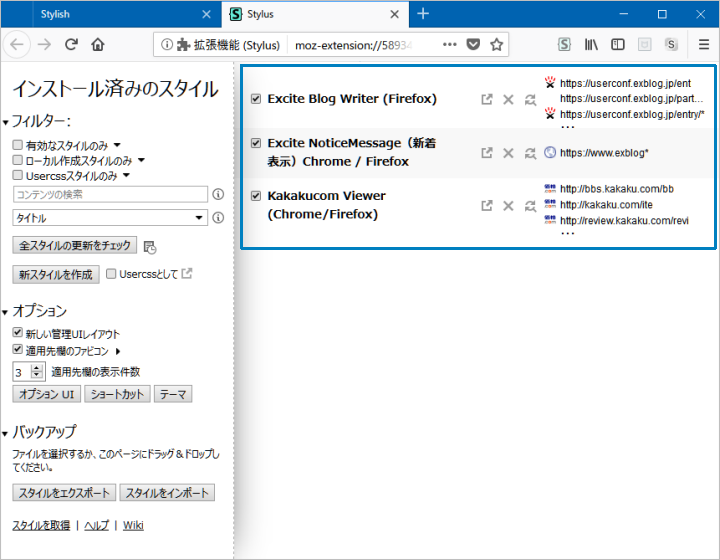Expand more targets for Excite Blog Writer
Screen dimensions: 720x560
568,127
